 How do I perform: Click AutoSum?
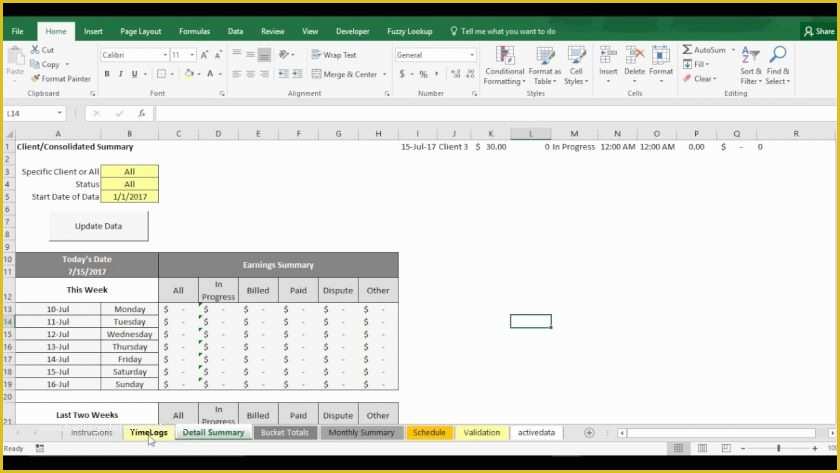[704, 50]
